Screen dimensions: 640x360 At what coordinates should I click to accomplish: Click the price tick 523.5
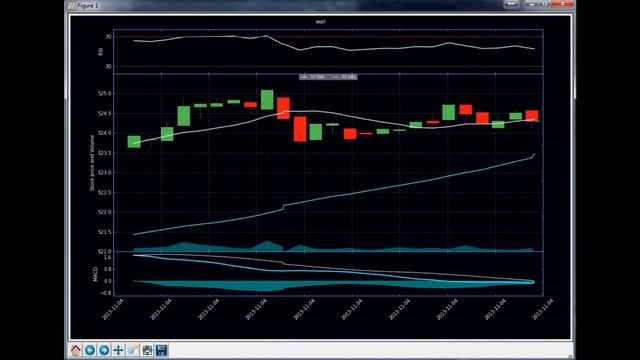104,153
